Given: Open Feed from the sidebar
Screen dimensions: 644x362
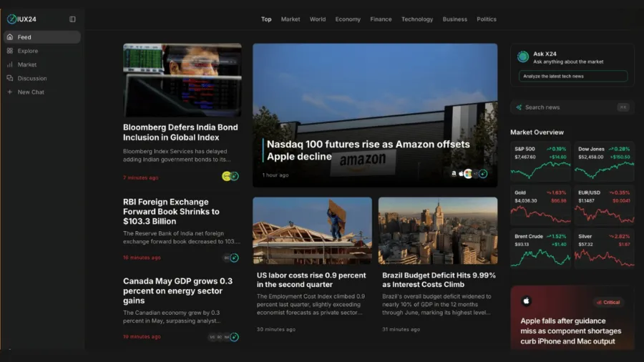Looking at the screenshot, I should coord(42,37).
